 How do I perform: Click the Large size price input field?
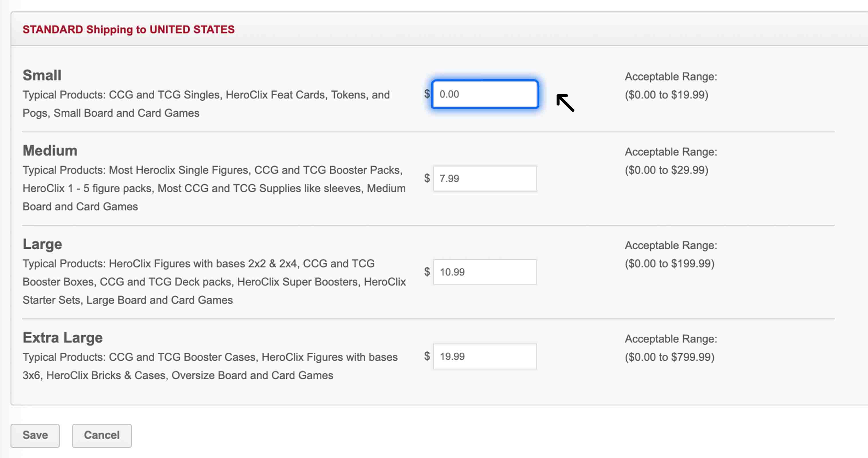click(485, 272)
